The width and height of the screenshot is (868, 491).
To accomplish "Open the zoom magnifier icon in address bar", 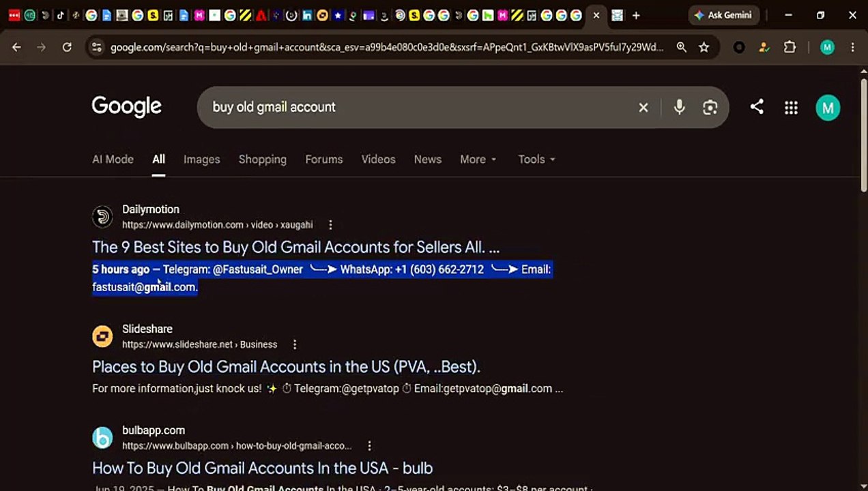I will point(681,47).
